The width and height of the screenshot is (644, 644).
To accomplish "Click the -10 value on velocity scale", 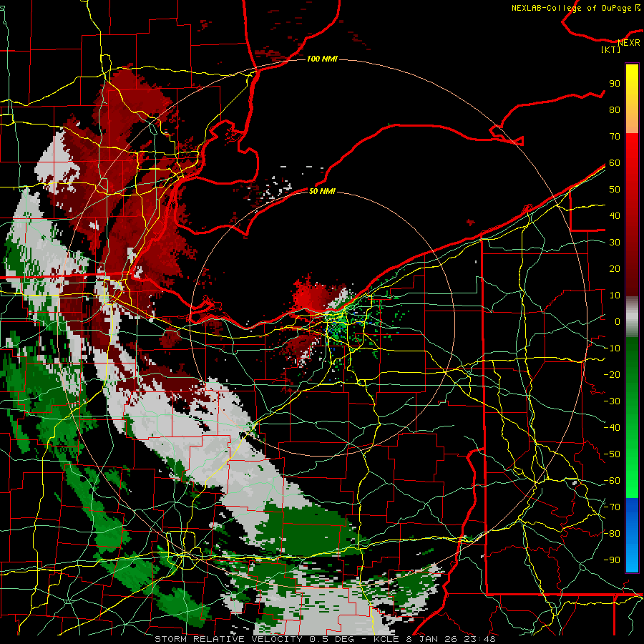I will click(x=612, y=348).
